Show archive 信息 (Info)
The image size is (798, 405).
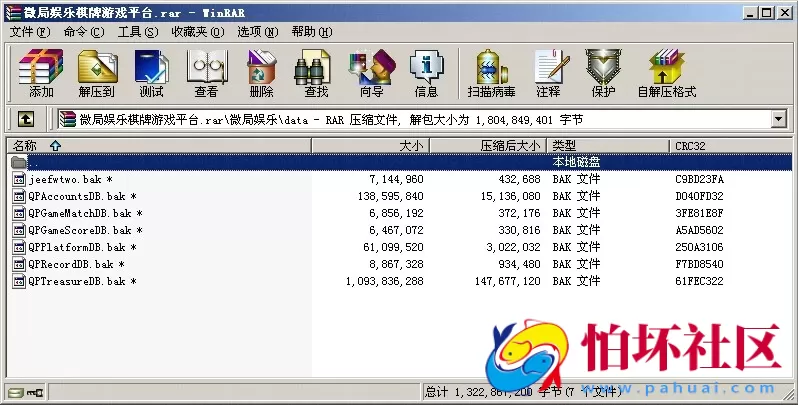[x=426, y=73]
